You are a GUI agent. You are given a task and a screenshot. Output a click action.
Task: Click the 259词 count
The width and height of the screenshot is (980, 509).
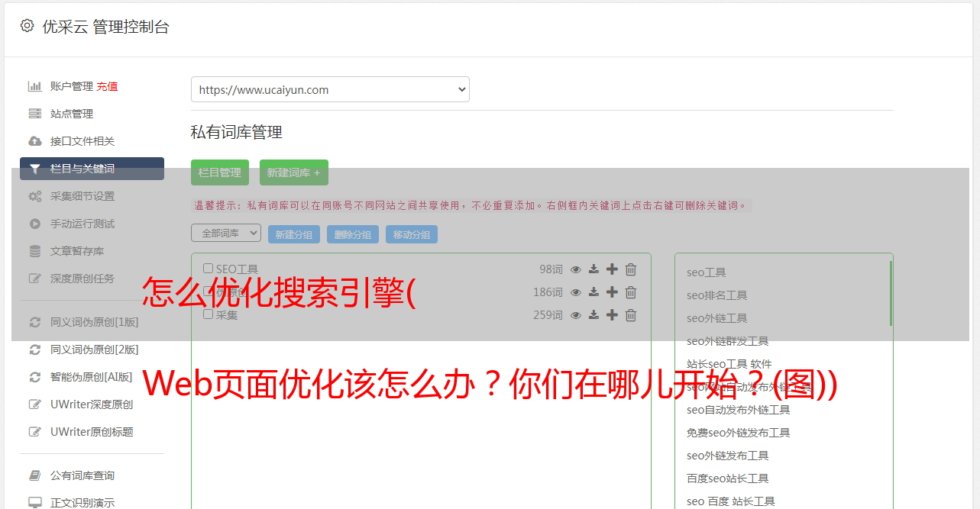point(548,315)
